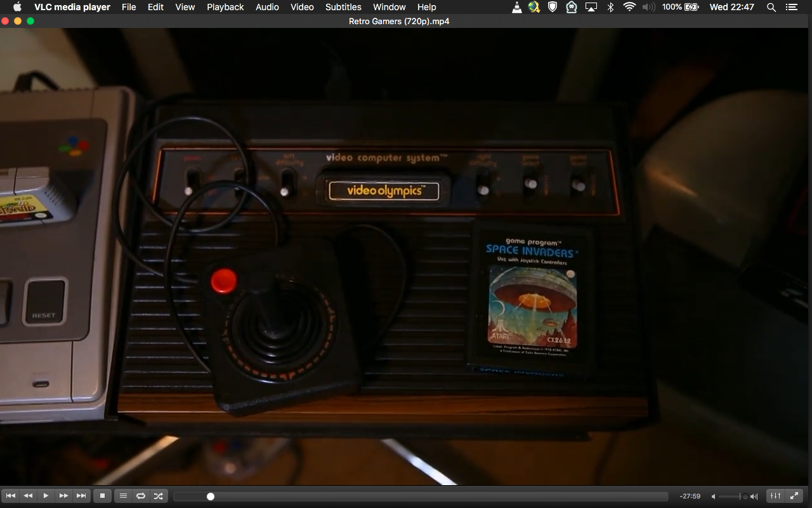Open the VLC media player menu
812x508 pixels.
[72, 7]
